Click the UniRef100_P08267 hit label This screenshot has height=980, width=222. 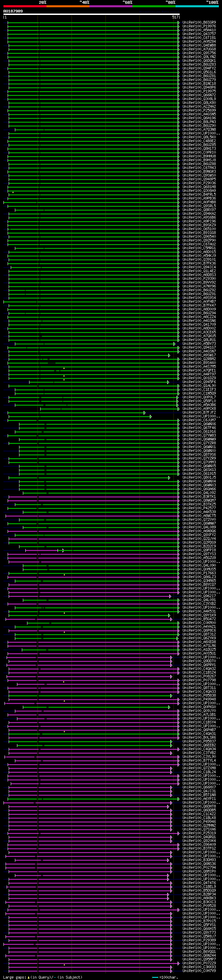199,677
